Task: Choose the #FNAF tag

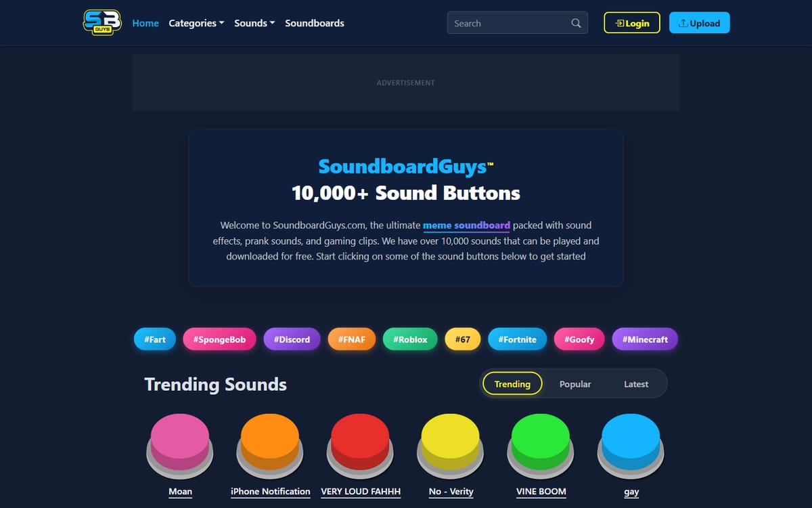Action: point(351,339)
